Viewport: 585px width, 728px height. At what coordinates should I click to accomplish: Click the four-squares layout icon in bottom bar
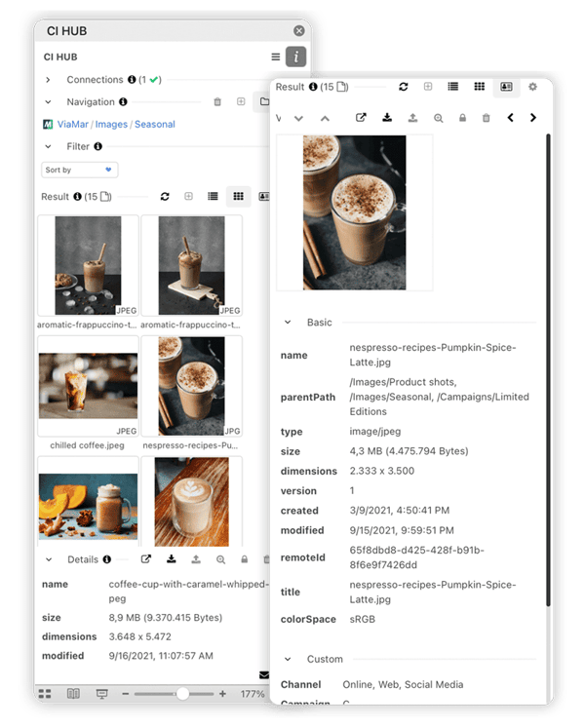tap(45, 694)
